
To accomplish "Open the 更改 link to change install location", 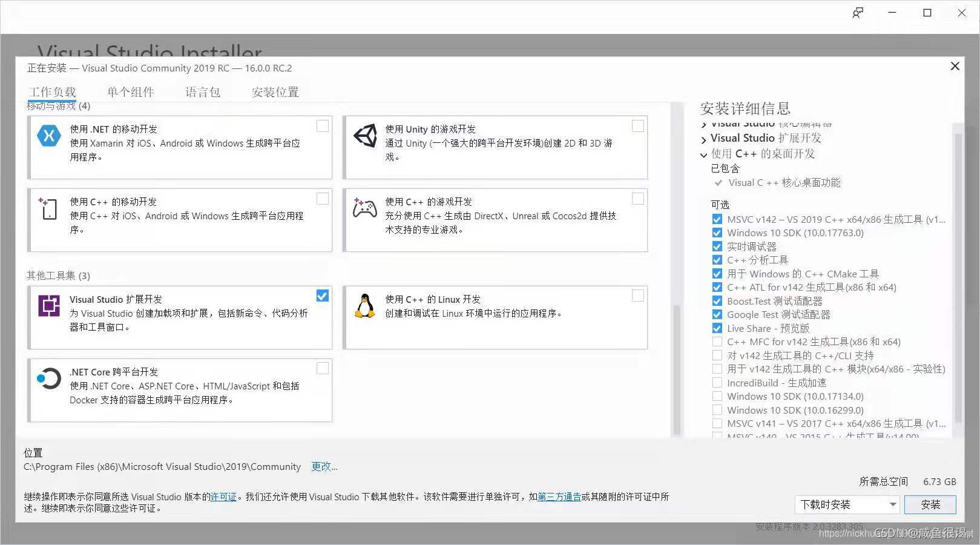I will (323, 466).
